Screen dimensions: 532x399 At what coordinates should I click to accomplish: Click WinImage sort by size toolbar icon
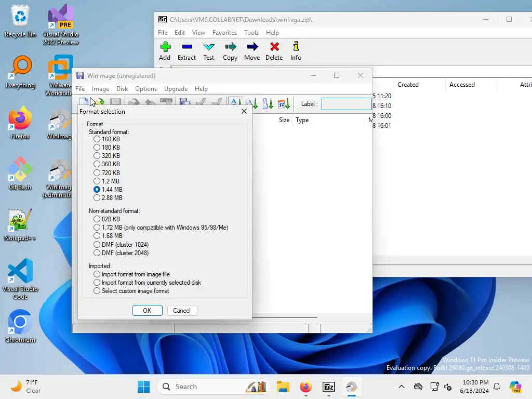[268, 103]
